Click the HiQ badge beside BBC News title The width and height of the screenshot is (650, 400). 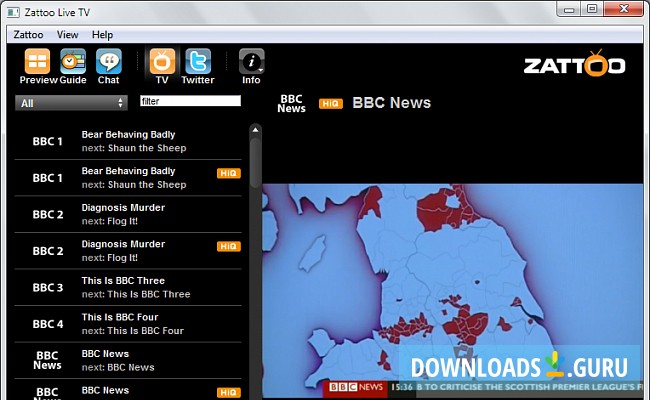pyautogui.click(x=330, y=103)
